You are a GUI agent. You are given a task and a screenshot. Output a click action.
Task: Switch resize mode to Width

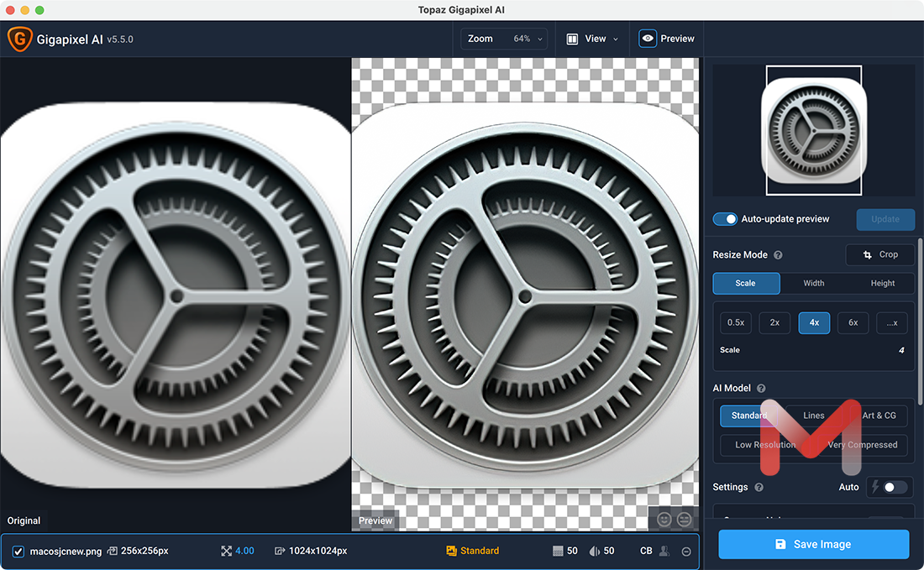click(x=814, y=283)
